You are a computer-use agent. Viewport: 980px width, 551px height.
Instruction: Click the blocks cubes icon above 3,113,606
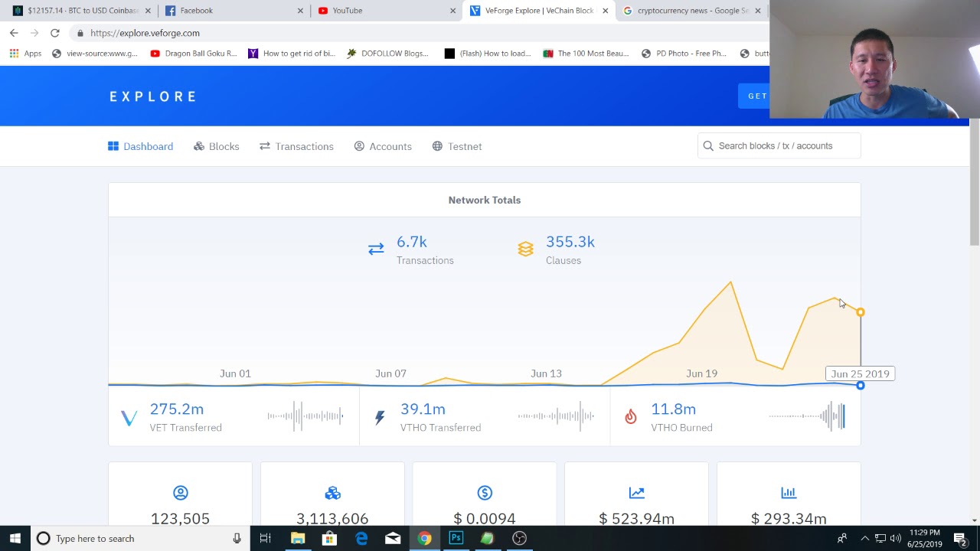pos(332,493)
